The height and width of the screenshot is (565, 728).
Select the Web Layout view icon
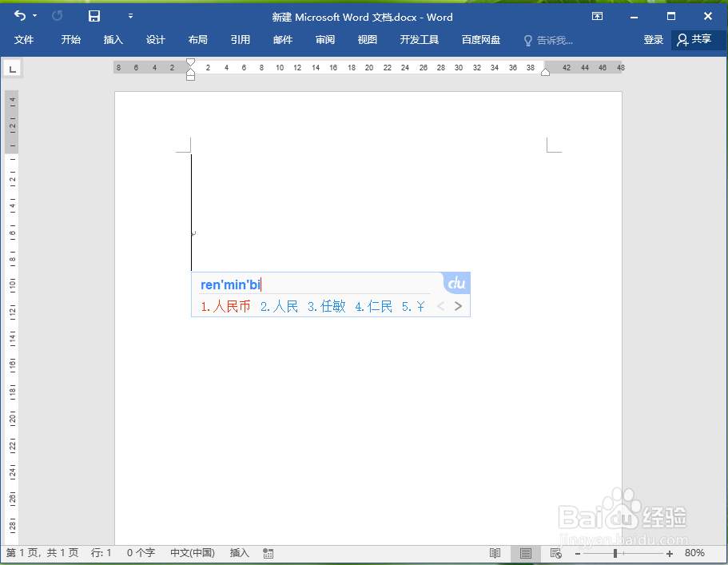coord(555,553)
